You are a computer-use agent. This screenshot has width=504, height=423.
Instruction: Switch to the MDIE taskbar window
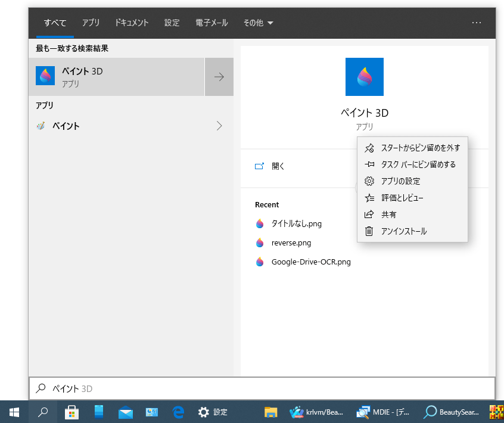(383, 412)
